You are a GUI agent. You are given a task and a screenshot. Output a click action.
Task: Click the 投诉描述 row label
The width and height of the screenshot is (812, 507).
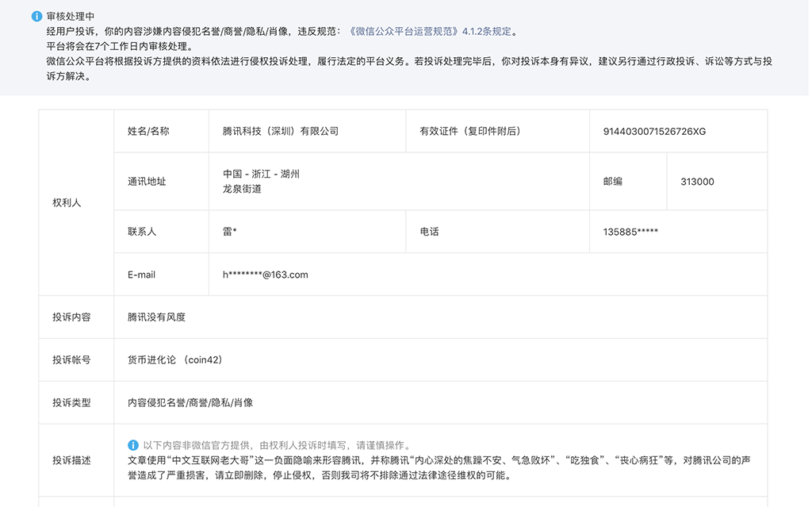tap(76, 460)
